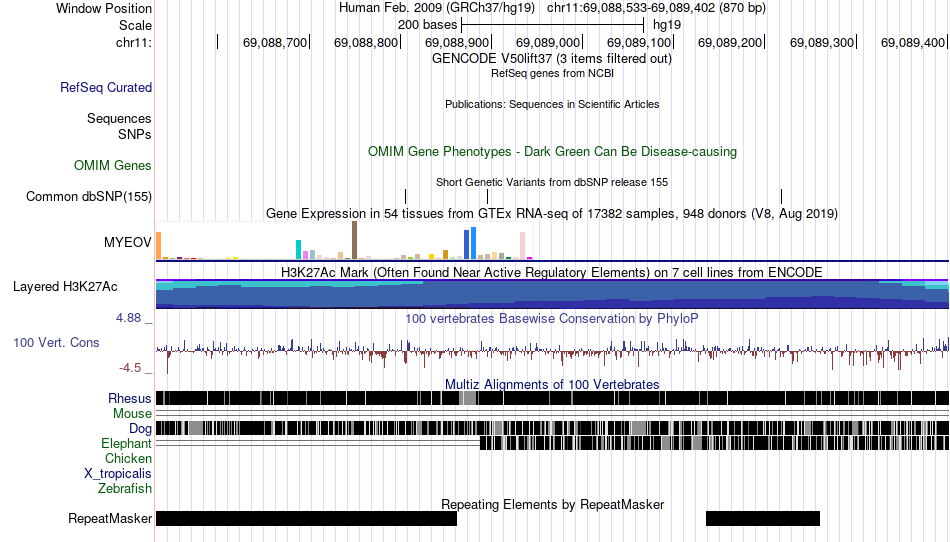Viewport: 950px width, 542px height.
Task: Click the RepeatMasker track label
Action: click(x=110, y=518)
